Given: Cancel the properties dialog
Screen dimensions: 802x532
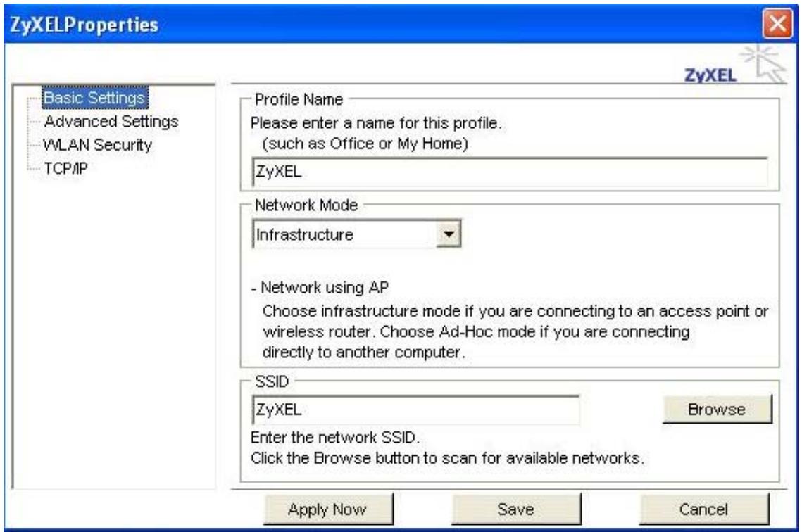Looking at the screenshot, I should (704, 509).
